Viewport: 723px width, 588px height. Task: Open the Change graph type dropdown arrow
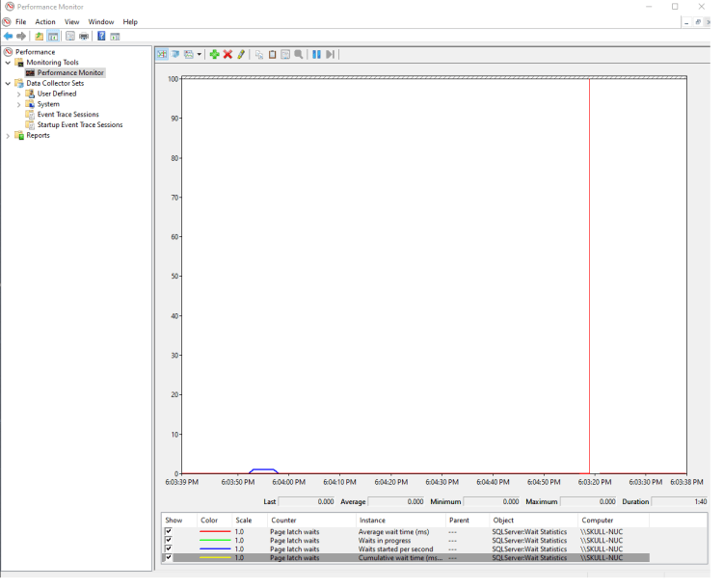point(199,55)
